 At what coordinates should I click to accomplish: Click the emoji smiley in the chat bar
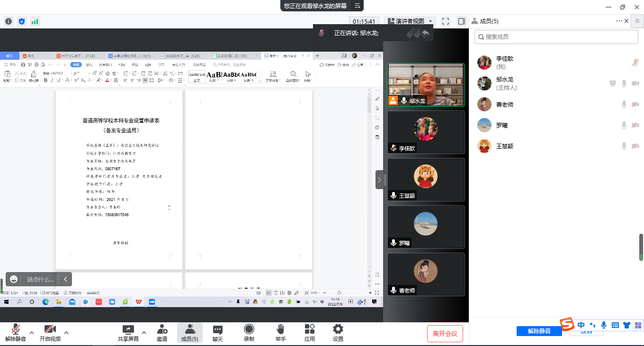tap(14, 279)
